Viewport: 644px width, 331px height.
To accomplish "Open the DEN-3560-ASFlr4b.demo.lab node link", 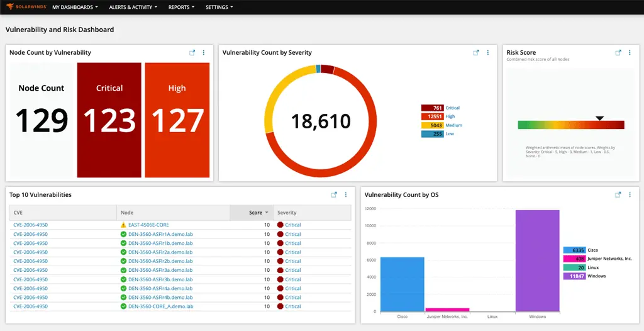I will pyautogui.click(x=160, y=297).
